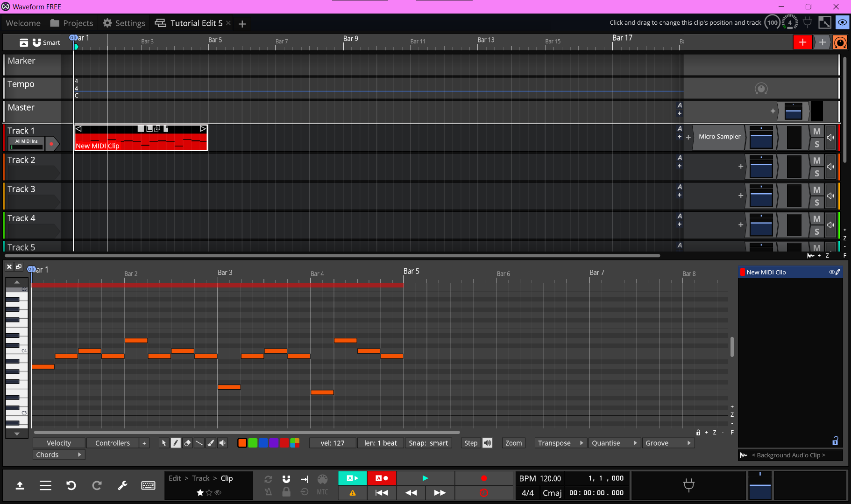Image resolution: width=851 pixels, height=504 pixels.
Task: Switch to the Projects tab
Action: pyautogui.click(x=72, y=23)
